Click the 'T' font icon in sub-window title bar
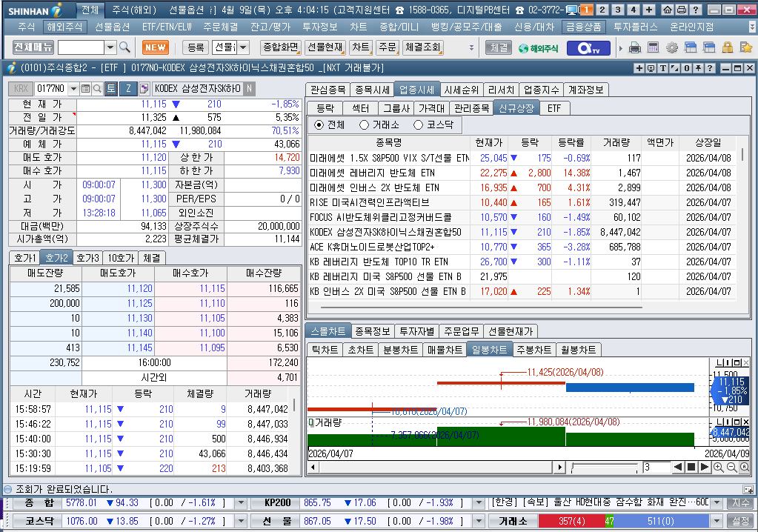 tap(662, 68)
